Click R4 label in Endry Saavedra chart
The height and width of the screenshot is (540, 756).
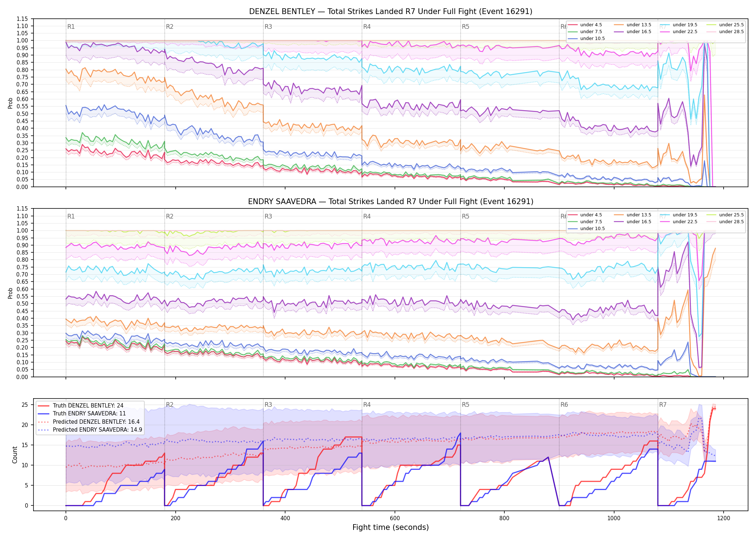[x=367, y=216]
